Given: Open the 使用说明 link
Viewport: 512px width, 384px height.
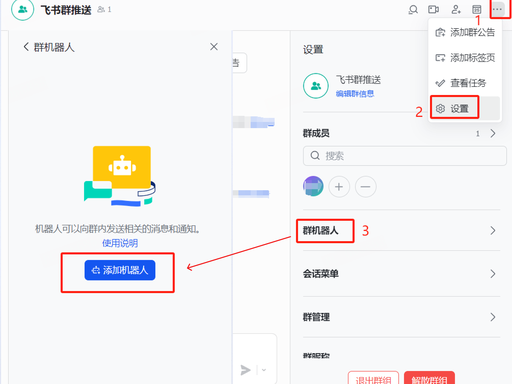Looking at the screenshot, I should click(120, 243).
